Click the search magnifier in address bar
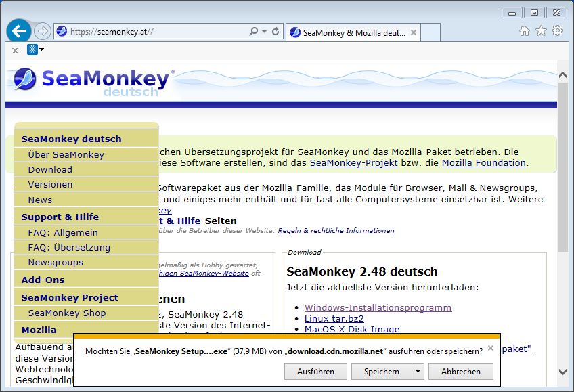574x392 pixels. tap(253, 31)
